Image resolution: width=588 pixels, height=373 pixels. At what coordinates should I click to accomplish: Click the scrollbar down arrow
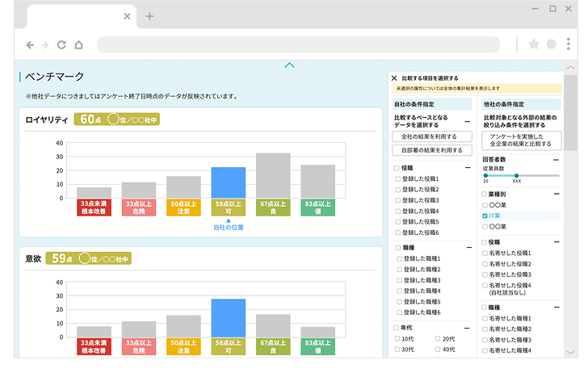pyautogui.click(x=570, y=352)
